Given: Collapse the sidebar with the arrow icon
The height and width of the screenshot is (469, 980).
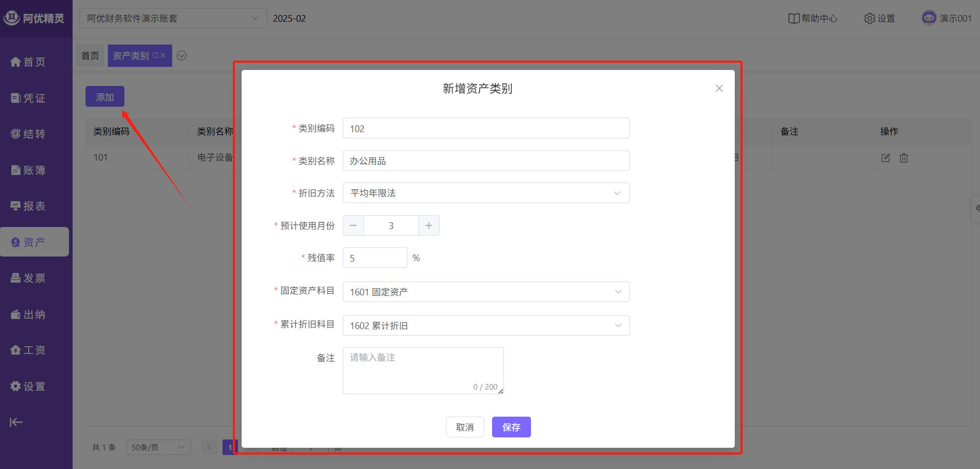Looking at the screenshot, I should [16, 422].
